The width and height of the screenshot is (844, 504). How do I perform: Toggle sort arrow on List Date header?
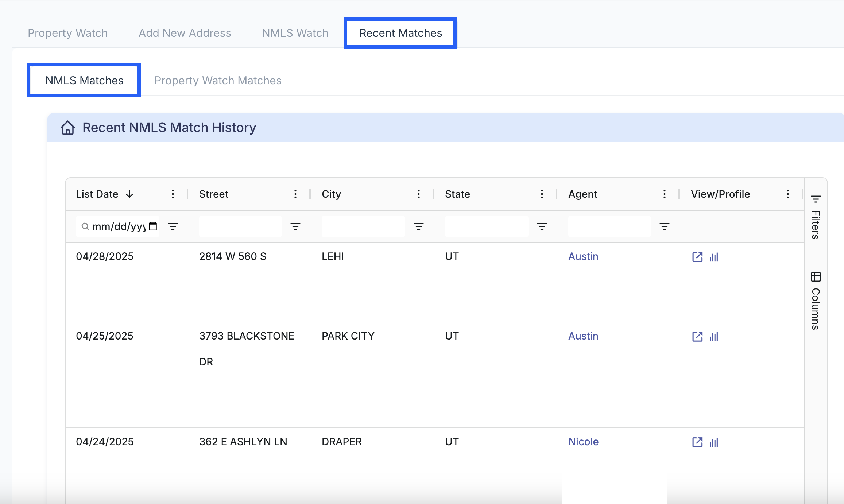(129, 194)
